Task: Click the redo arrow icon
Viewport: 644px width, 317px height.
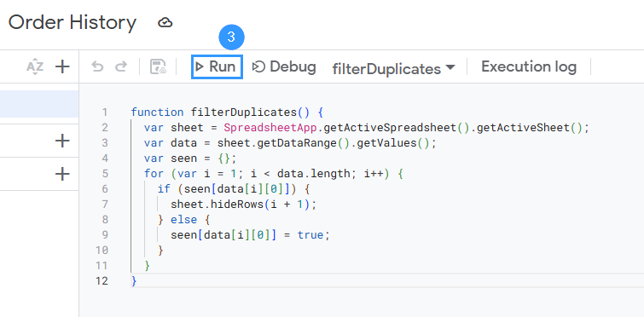Action: (121, 66)
